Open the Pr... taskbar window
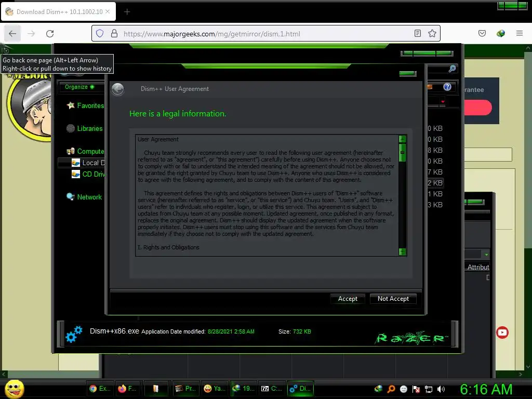The width and height of the screenshot is (532, 399). [187, 389]
